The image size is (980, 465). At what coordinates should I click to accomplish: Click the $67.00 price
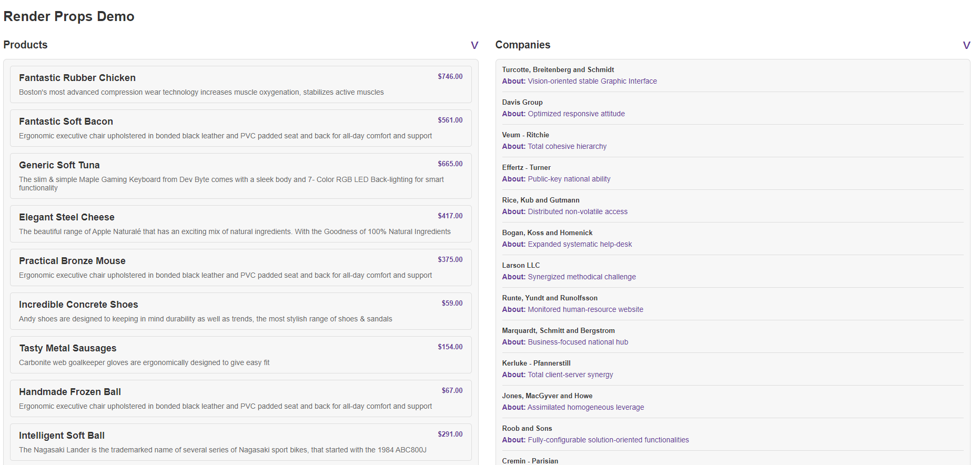tap(452, 390)
